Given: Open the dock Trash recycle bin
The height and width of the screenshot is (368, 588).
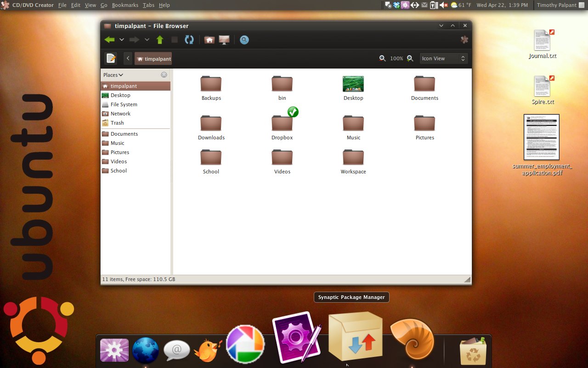Looking at the screenshot, I should pos(473,351).
